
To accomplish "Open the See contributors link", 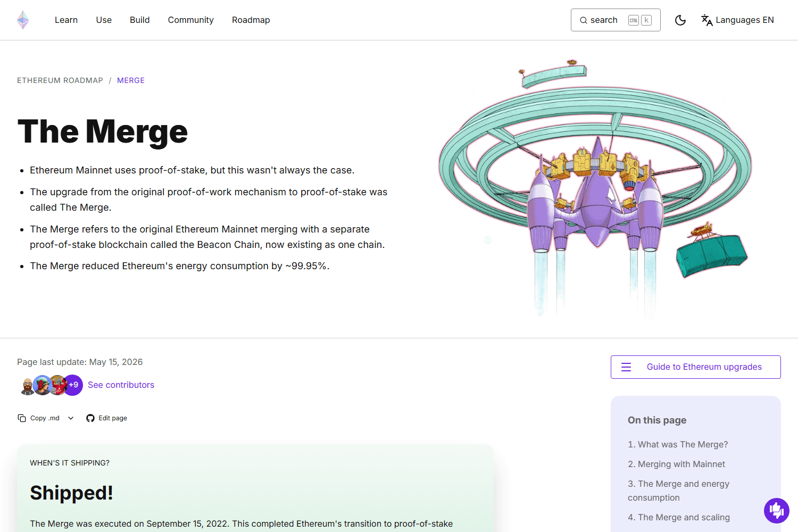I will 121,385.
